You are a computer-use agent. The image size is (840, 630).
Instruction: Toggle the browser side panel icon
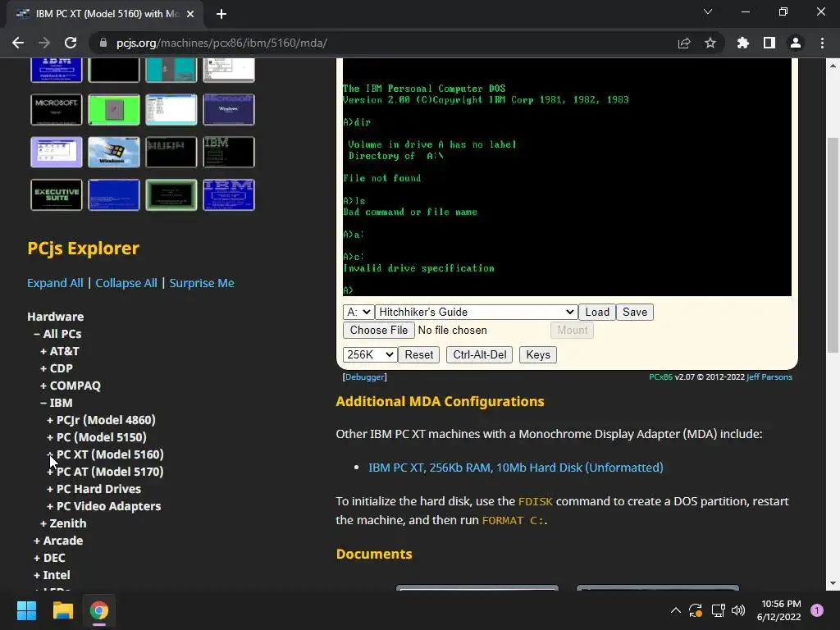(x=769, y=43)
